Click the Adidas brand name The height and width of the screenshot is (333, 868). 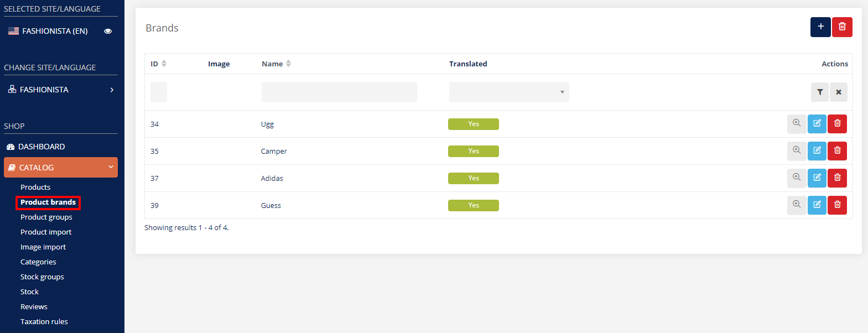[272, 178]
